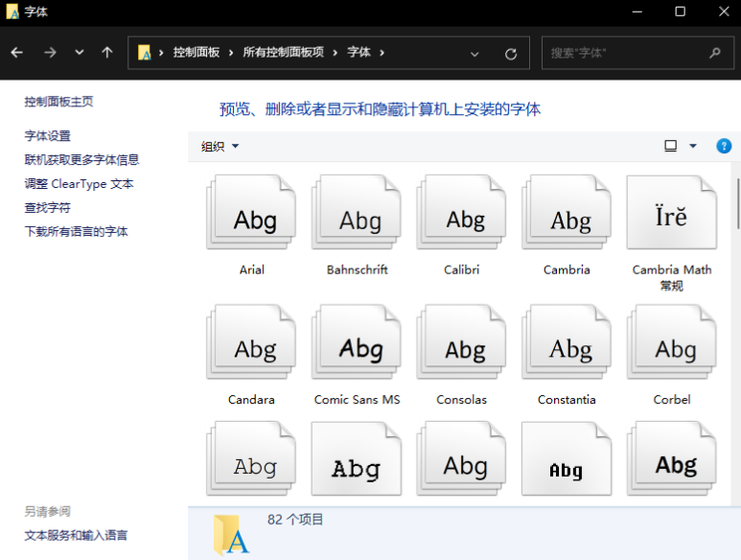Open the 字体设置 link

48,136
